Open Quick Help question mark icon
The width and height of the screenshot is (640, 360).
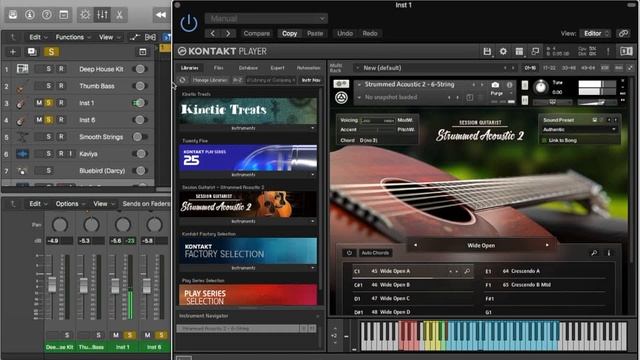tap(47, 15)
